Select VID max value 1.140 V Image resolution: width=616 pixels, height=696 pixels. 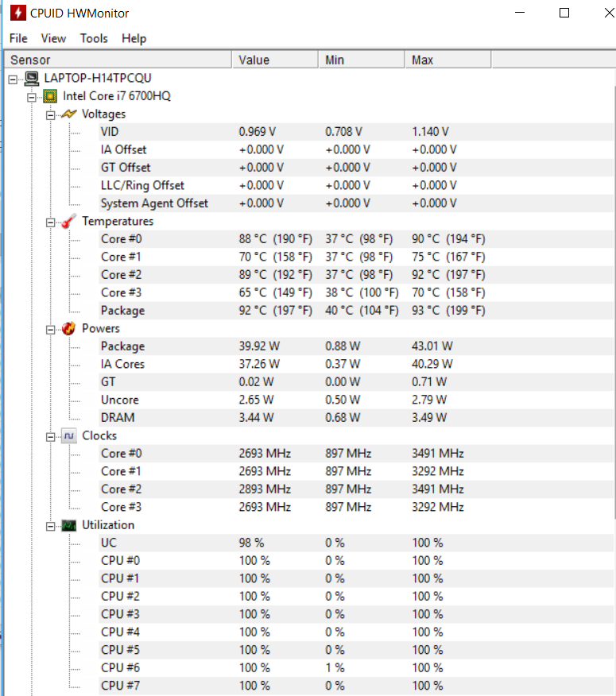tap(430, 132)
